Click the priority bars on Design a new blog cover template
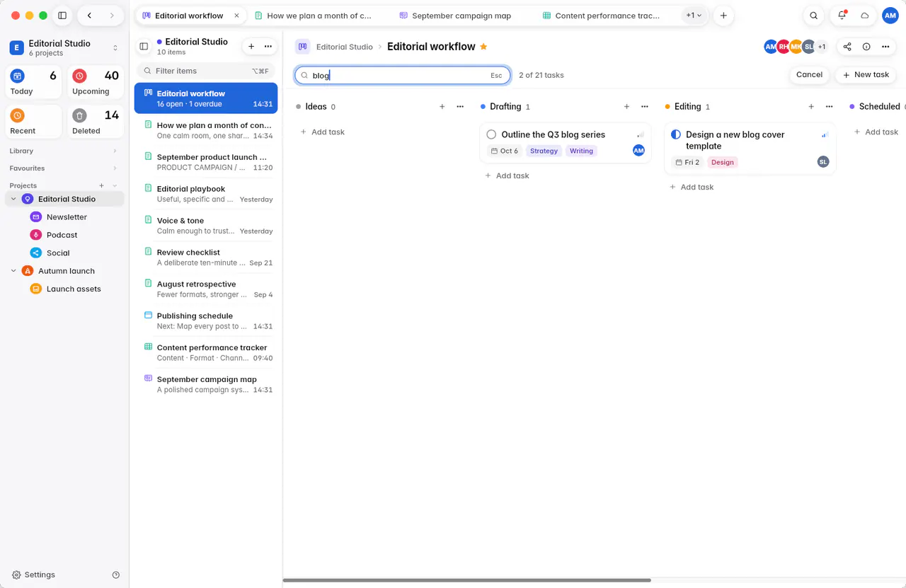This screenshot has height=588, width=906. (825, 134)
